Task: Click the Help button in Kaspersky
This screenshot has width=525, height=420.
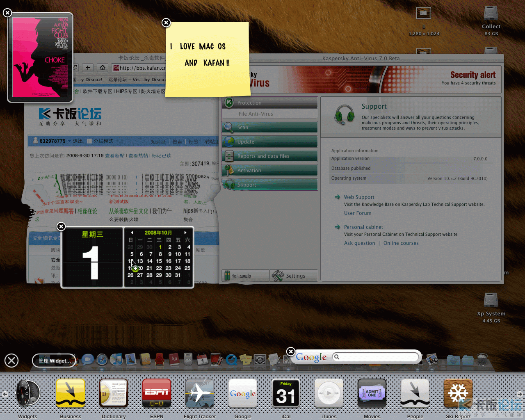Action: (245, 276)
